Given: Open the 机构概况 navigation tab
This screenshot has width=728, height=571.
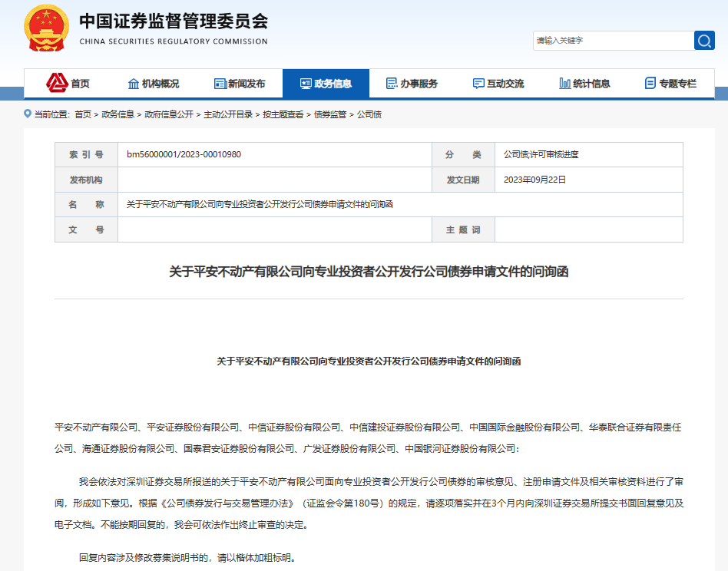Looking at the screenshot, I should pos(154,84).
